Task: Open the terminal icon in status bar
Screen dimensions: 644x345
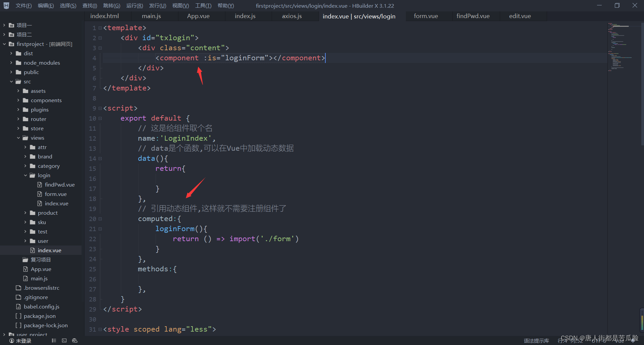Action: pyautogui.click(x=64, y=341)
